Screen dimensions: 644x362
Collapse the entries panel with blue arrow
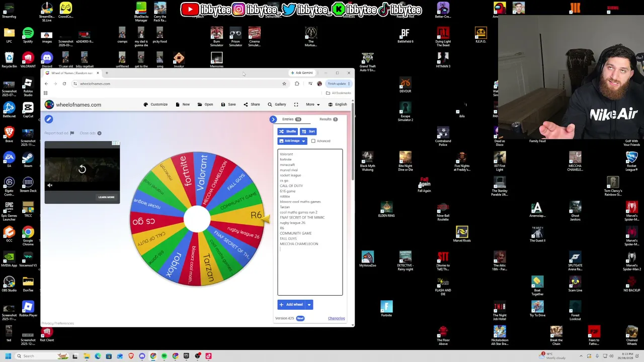point(273,119)
